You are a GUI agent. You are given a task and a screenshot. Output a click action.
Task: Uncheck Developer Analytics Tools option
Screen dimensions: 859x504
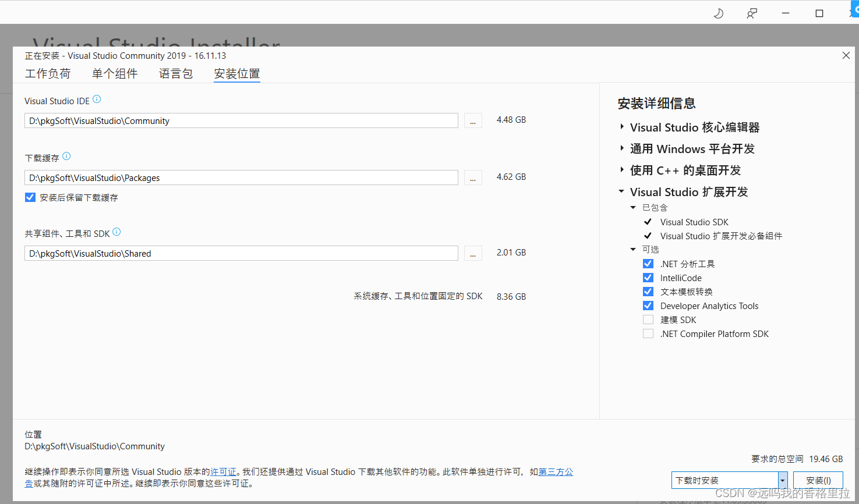(648, 306)
